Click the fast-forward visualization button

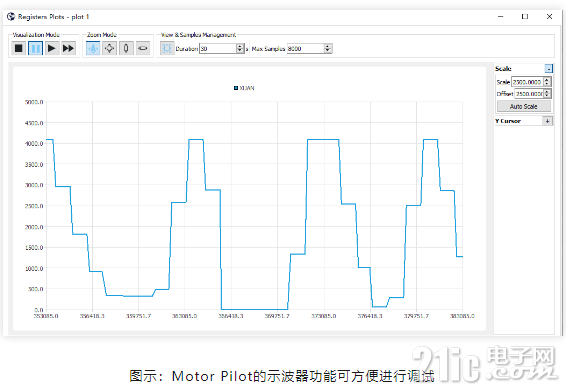68,48
